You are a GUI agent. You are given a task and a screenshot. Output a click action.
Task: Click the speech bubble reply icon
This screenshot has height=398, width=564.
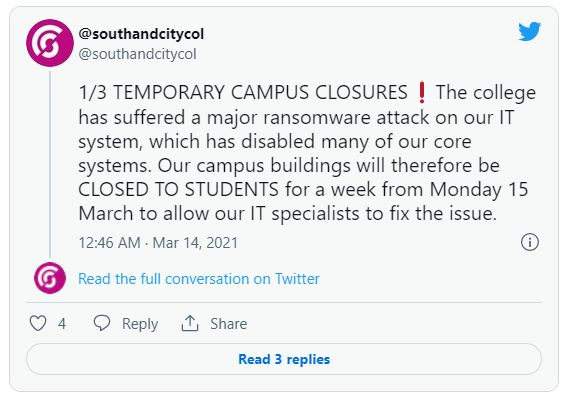[x=102, y=323]
